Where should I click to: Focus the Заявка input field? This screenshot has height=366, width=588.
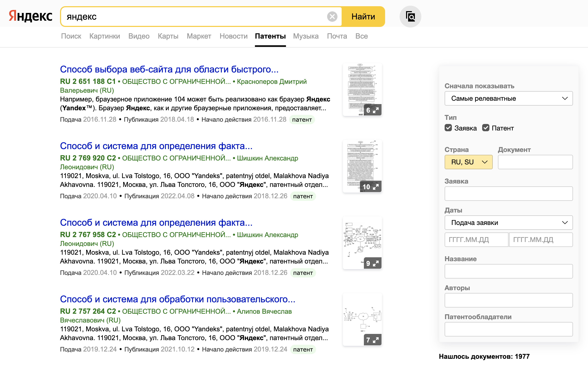pyautogui.click(x=509, y=194)
